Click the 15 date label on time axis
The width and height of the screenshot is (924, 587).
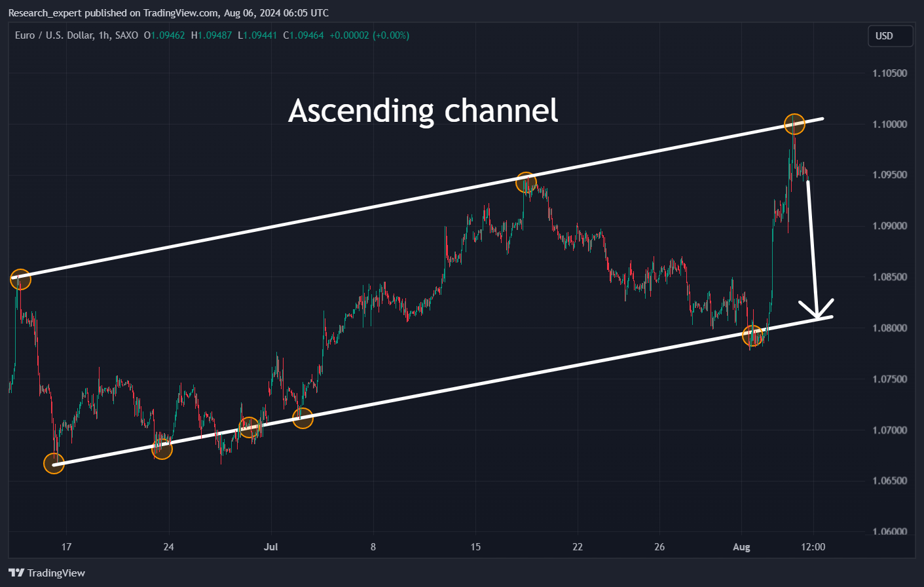click(x=475, y=547)
